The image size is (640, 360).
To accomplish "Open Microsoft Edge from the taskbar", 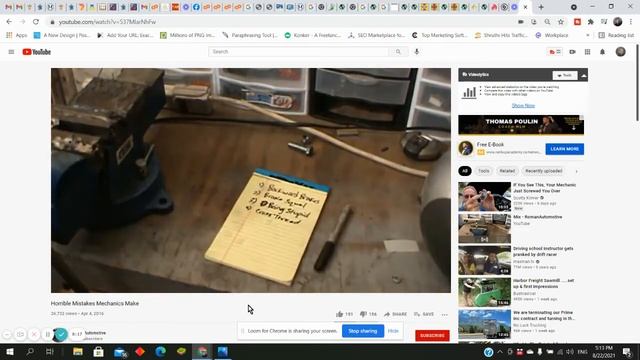I will pyautogui.click(x=160, y=351).
